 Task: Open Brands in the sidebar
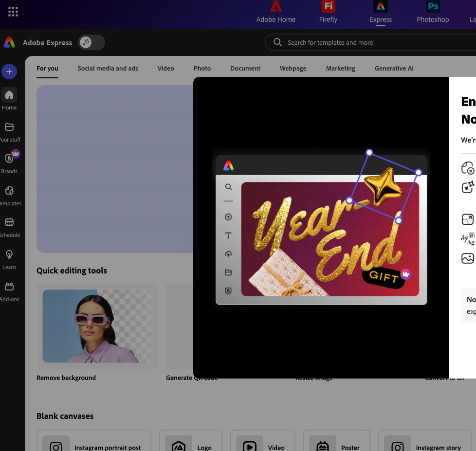click(9, 163)
